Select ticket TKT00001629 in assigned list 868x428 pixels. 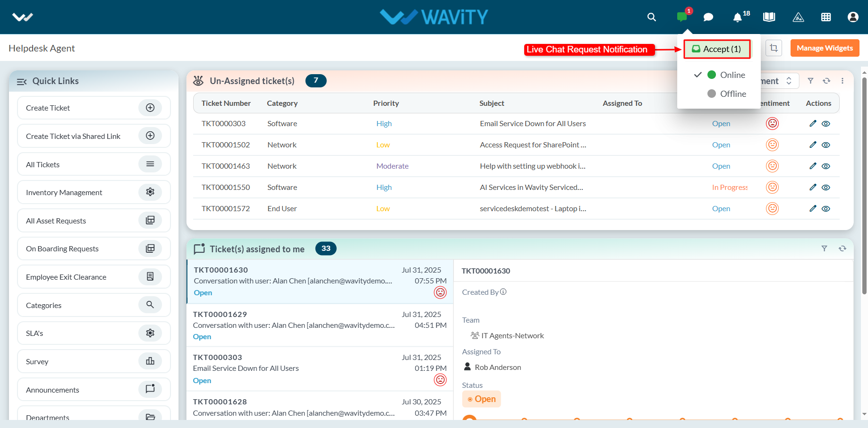pyautogui.click(x=320, y=325)
